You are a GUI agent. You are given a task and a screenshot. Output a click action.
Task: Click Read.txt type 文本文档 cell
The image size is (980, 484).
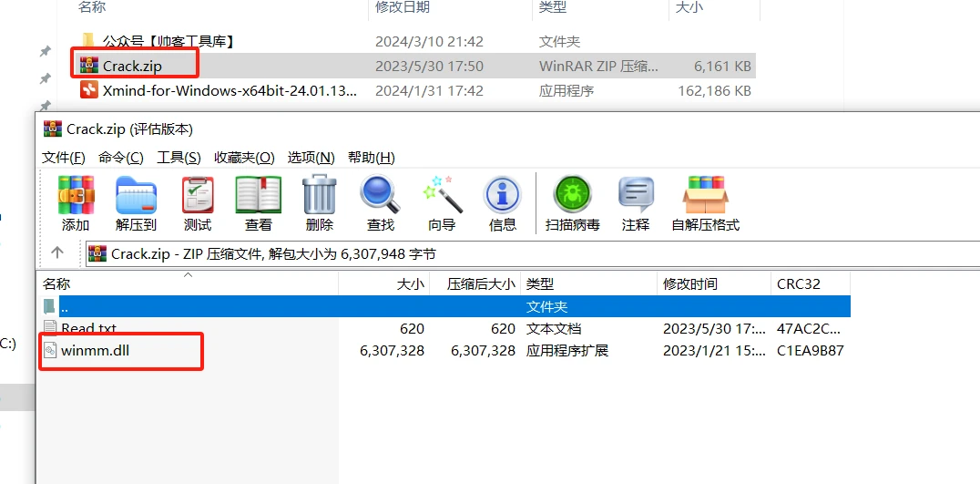(554, 328)
